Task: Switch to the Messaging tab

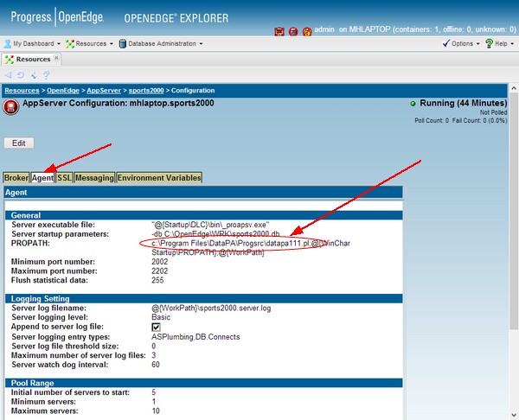Action: 94,177
